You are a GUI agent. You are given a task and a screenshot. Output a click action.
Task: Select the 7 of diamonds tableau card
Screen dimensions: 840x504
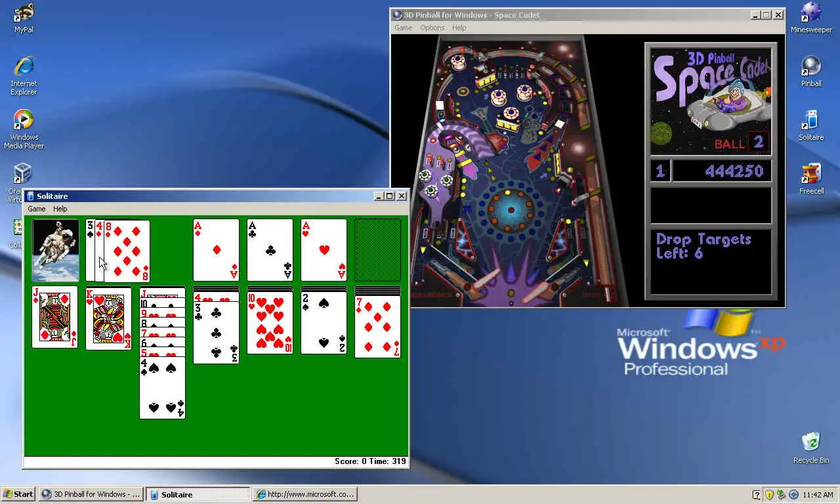tap(377, 327)
